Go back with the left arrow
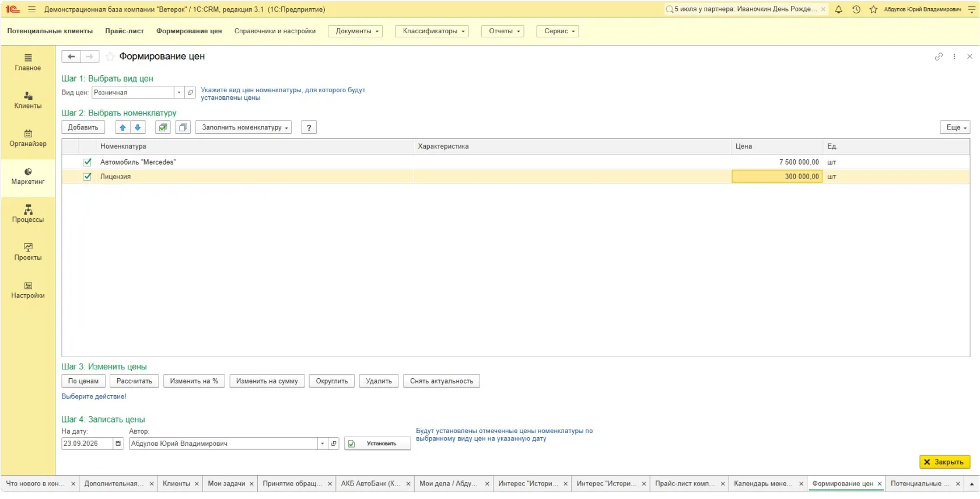This screenshot has width=980, height=499. pos(71,57)
